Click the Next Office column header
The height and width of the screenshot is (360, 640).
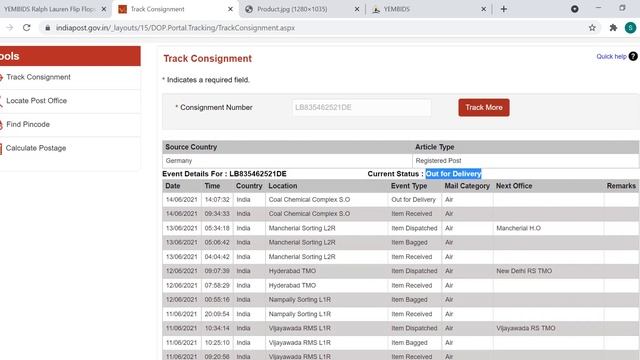click(514, 186)
